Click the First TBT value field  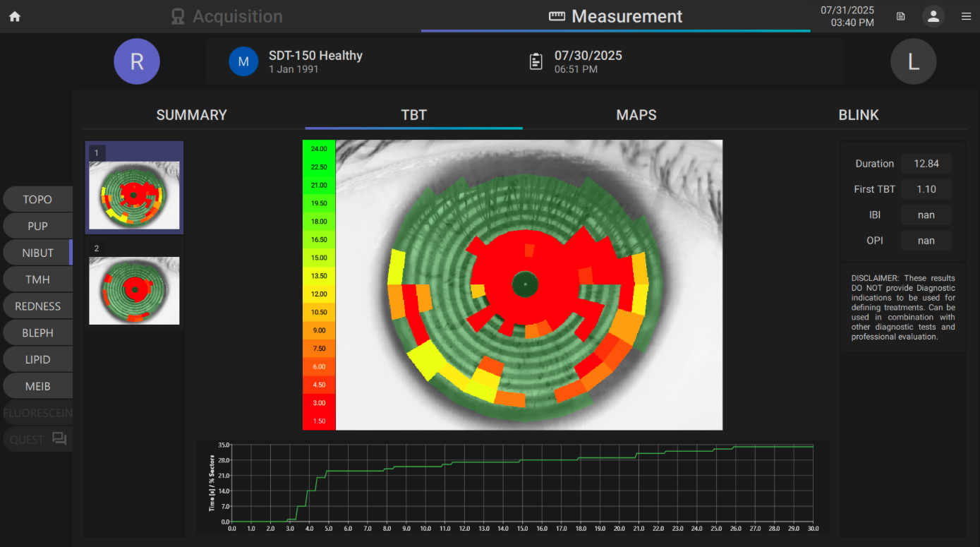(x=926, y=189)
